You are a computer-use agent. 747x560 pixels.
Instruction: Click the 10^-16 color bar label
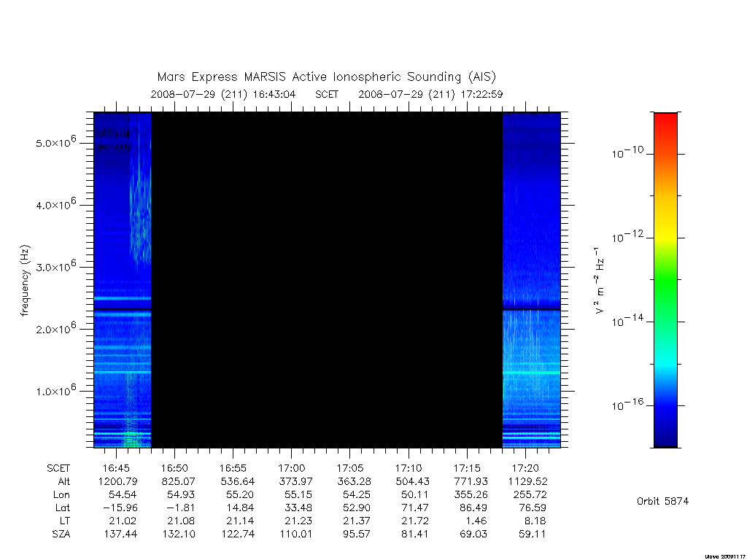[x=627, y=405]
